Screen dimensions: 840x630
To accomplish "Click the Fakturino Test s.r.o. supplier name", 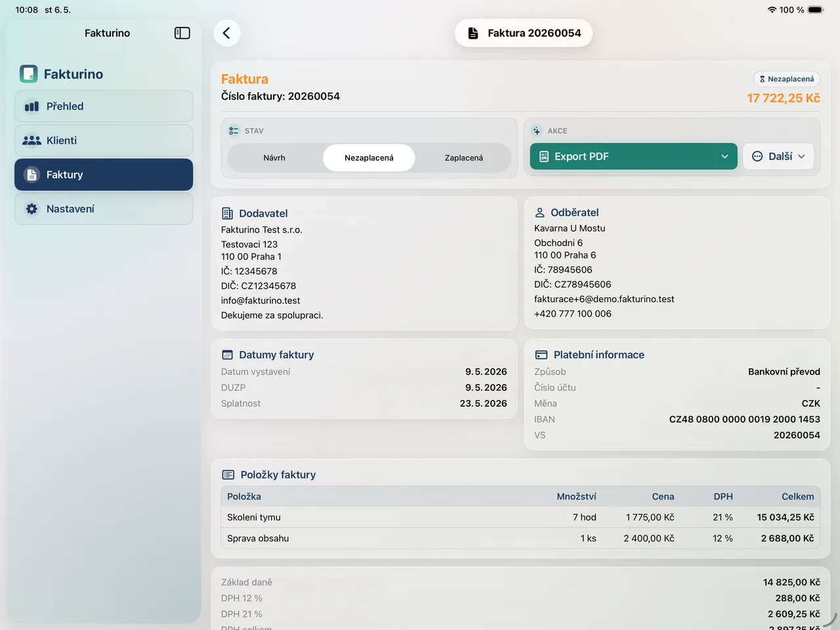I will click(x=262, y=230).
